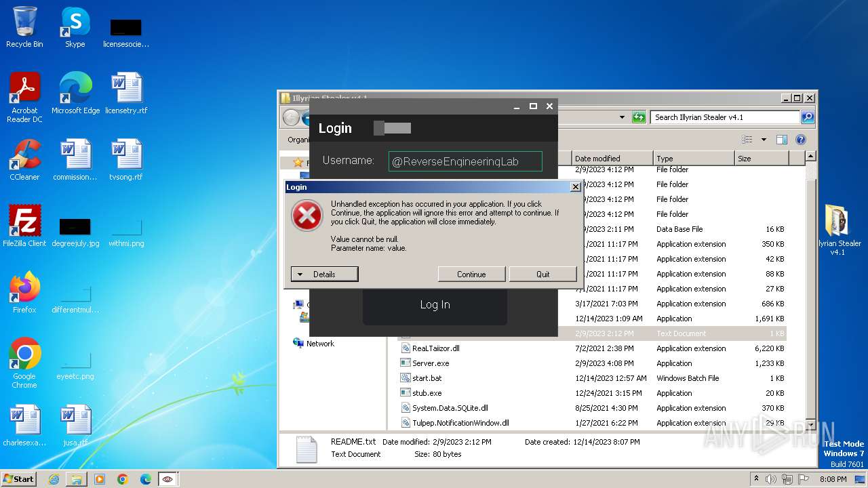This screenshot has width=868, height=488.
Task: Select charlesexa document on desktop
Action: click(x=24, y=426)
